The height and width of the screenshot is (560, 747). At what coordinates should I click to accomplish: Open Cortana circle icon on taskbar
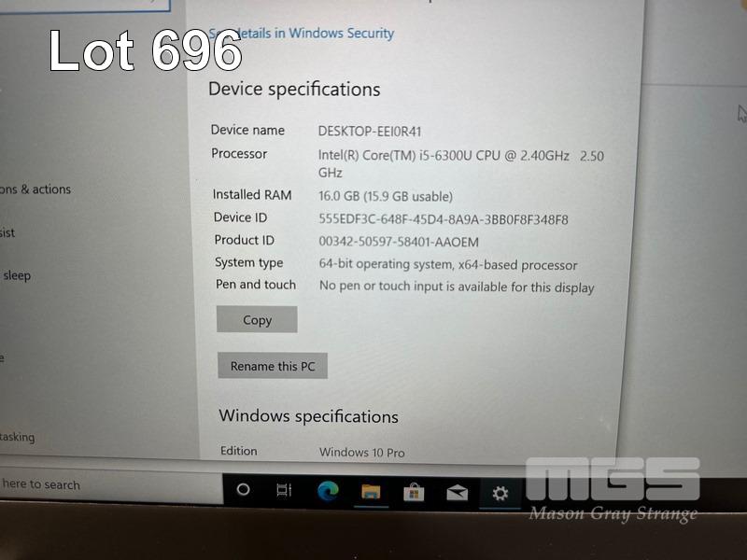pyautogui.click(x=243, y=489)
